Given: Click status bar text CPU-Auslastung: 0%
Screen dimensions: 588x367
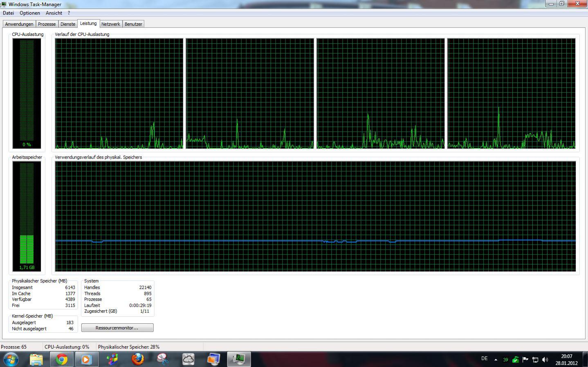Looking at the screenshot, I should coord(67,347).
